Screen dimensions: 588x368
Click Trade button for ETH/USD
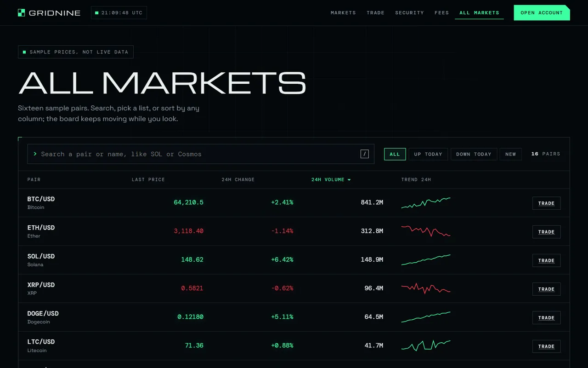[x=546, y=232]
